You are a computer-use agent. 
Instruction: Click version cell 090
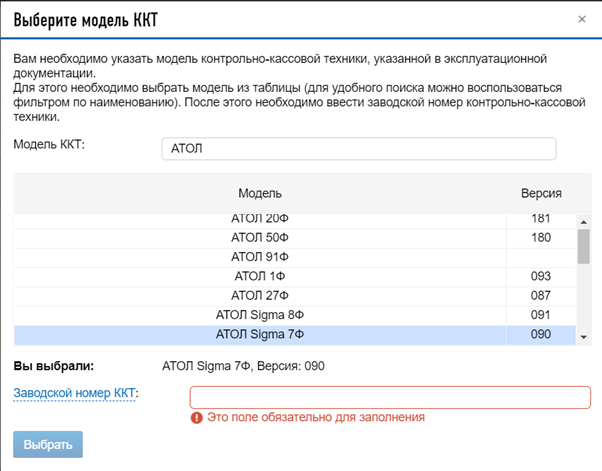541,335
